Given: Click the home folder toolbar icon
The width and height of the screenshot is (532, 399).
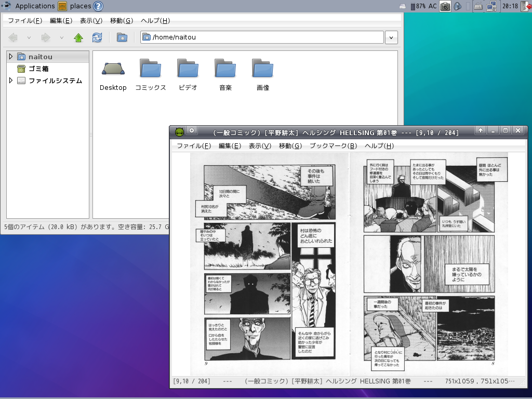Looking at the screenshot, I should pyautogui.click(x=122, y=37).
